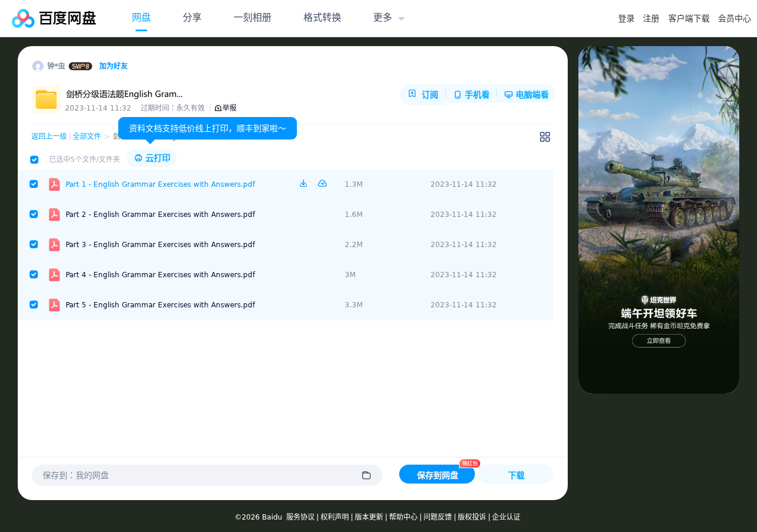Uncheck Part 2 PDF checkbox

[34, 214]
